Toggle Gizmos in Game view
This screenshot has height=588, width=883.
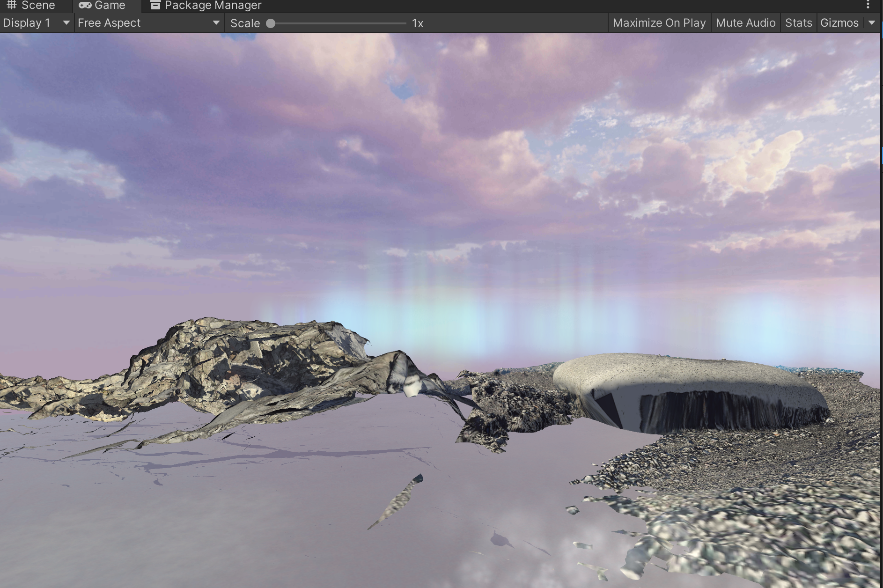pyautogui.click(x=839, y=23)
